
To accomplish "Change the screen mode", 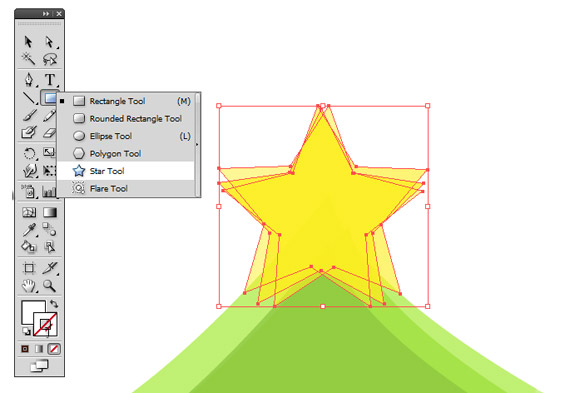I will [x=40, y=366].
